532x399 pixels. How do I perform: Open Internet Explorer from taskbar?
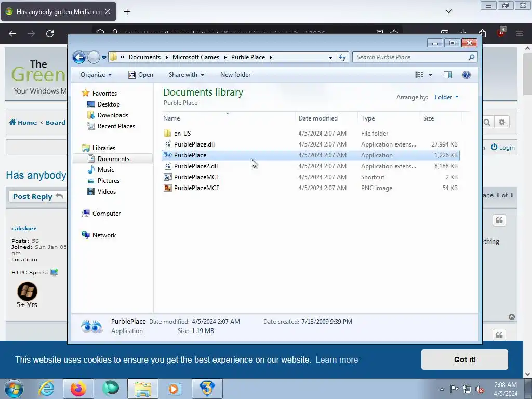46,389
